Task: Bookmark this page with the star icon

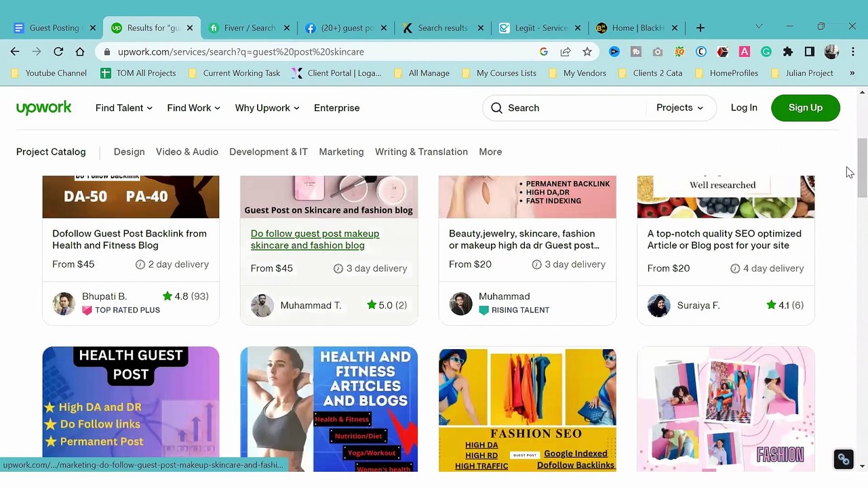Action: pyautogui.click(x=587, y=52)
